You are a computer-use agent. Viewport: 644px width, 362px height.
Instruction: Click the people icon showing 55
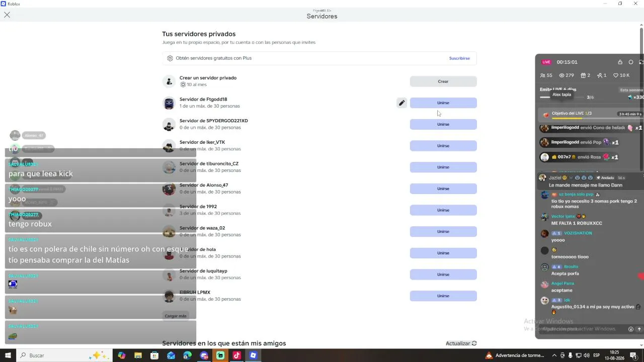(x=542, y=75)
